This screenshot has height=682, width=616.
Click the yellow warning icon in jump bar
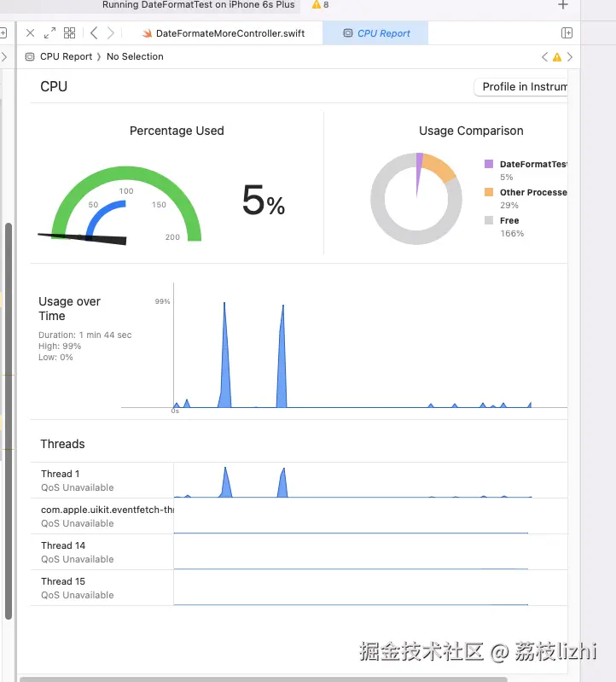coord(557,57)
